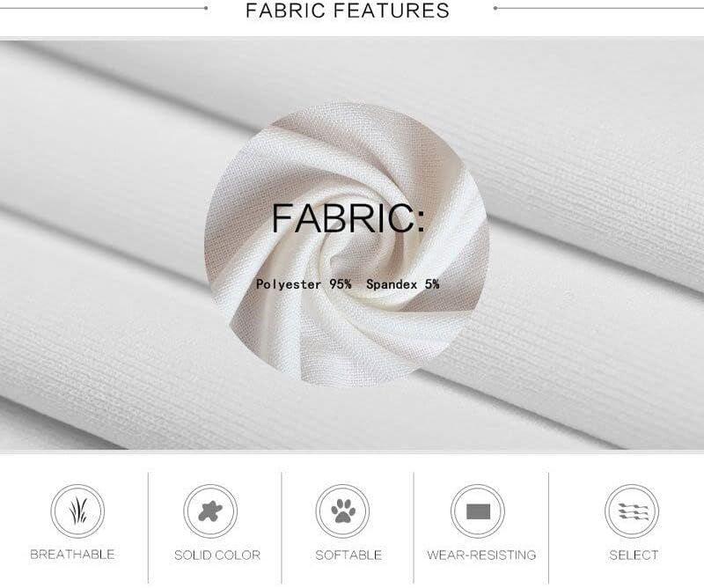Screen dimensions: 704x588
Task: Click the Select wavy lines icon
Action: pyautogui.click(x=632, y=511)
